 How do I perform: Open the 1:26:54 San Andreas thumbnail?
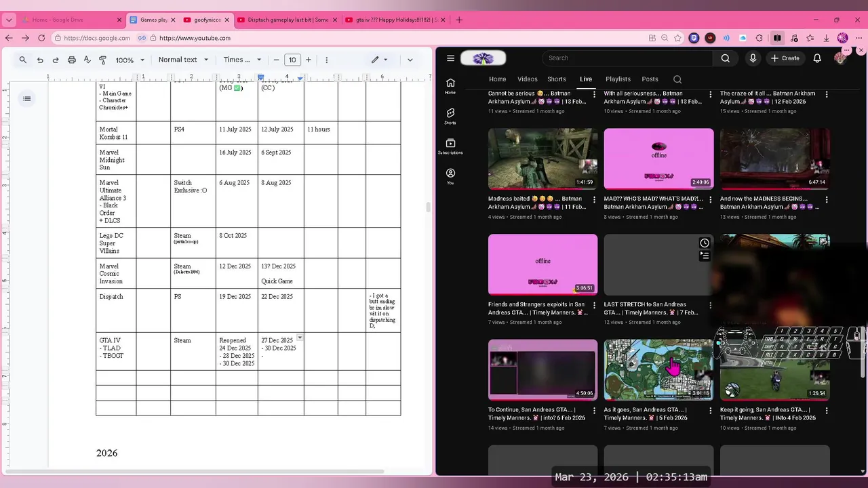774,370
